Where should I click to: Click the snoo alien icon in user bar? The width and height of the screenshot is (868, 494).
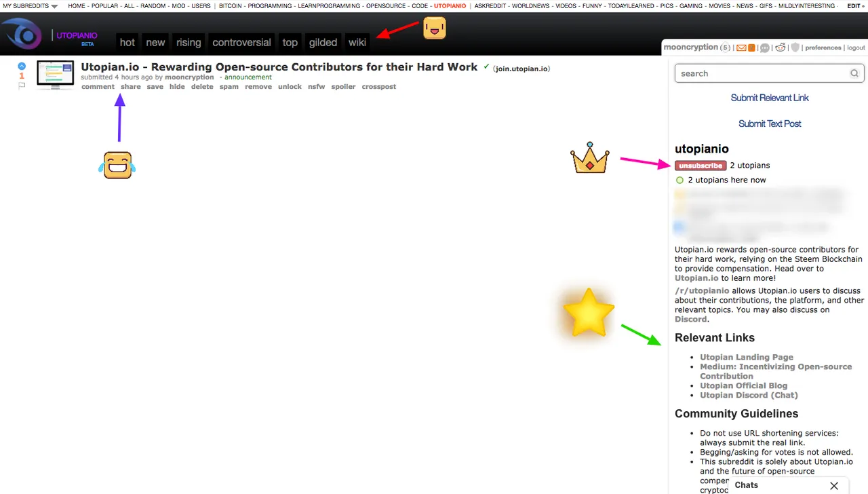tap(781, 47)
